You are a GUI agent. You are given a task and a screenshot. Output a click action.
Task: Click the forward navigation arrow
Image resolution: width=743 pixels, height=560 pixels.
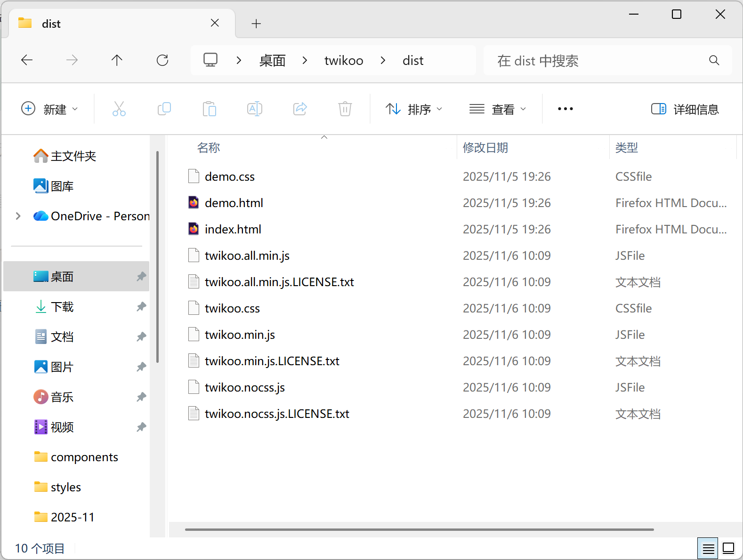[x=72, y=60]
